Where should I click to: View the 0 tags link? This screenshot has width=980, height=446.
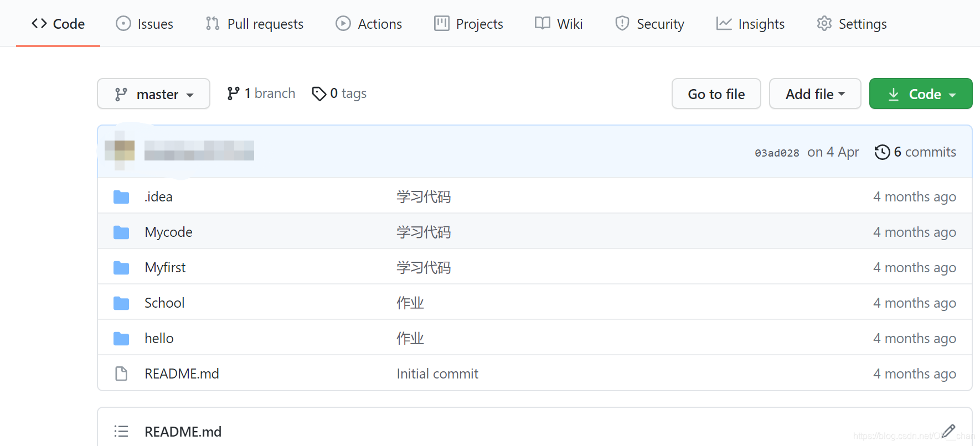(339, 94)
